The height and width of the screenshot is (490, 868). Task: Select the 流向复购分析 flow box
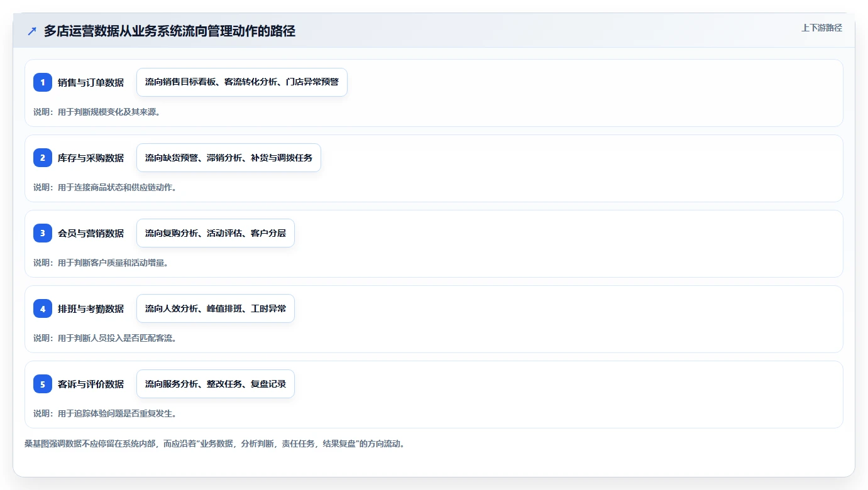click(216, 233)
